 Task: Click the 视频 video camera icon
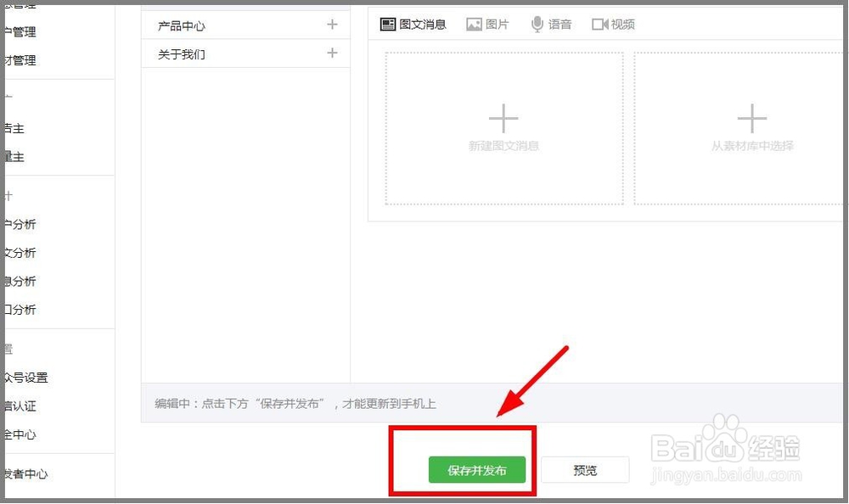coord(599,24)
